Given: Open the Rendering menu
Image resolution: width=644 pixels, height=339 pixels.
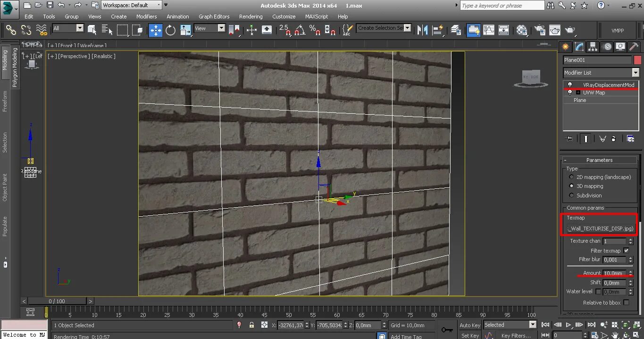Looking at the screenshot, I should tap(251, 17).
